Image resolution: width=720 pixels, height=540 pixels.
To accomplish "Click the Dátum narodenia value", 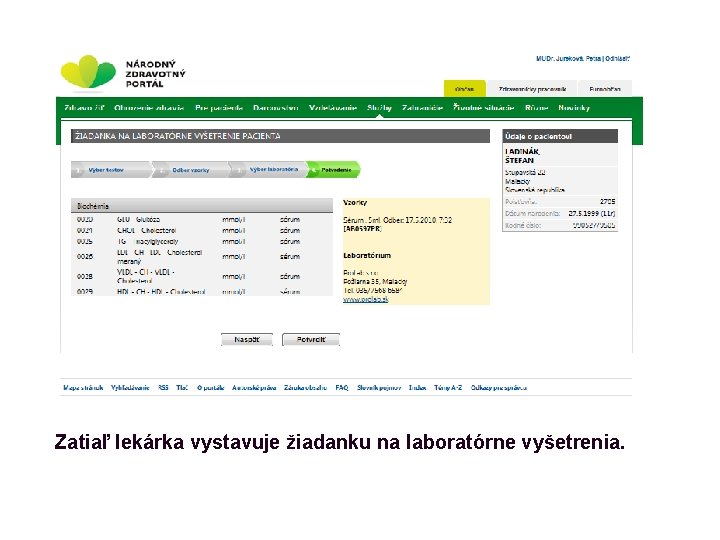I will 592,214.
